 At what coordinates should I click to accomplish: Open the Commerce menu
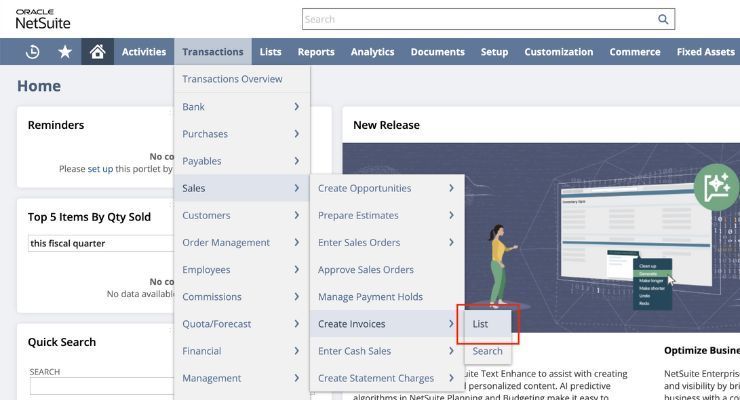click(635, 52)
